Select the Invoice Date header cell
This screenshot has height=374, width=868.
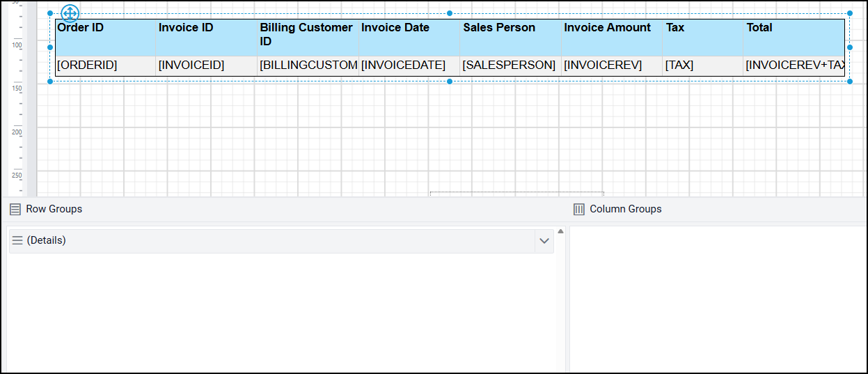coord(409,38)
